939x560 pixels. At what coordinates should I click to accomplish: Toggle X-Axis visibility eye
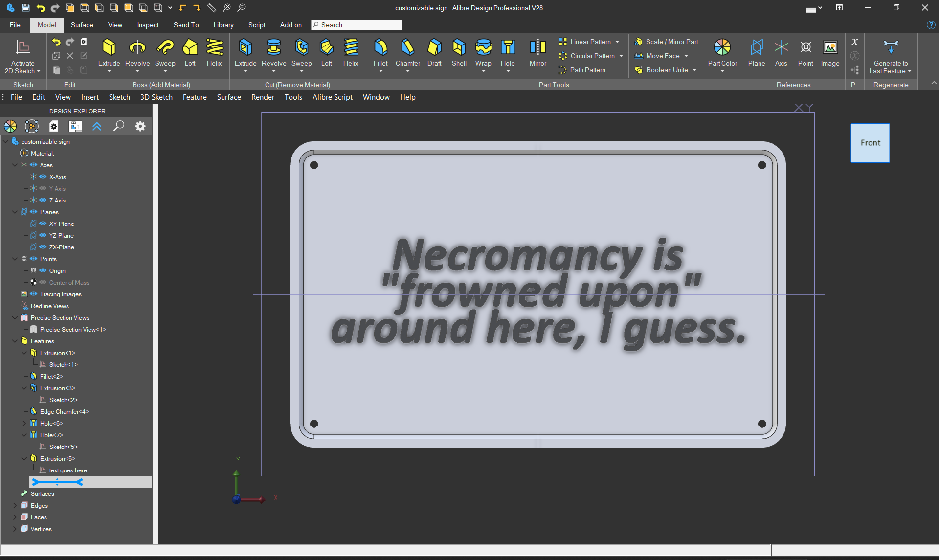[x=43, y=177]
